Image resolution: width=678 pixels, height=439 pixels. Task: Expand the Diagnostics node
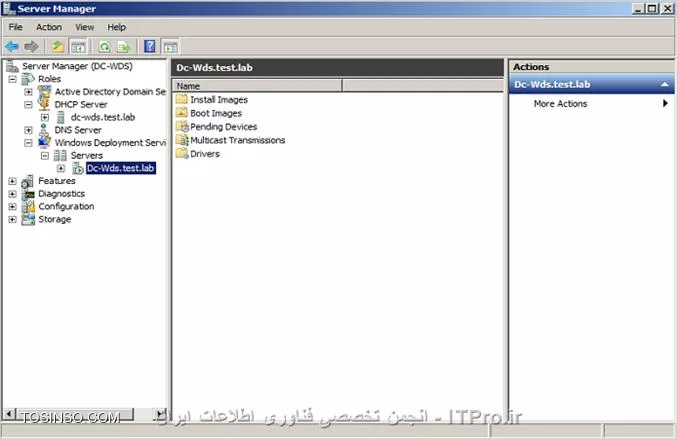tap(13, 194)
